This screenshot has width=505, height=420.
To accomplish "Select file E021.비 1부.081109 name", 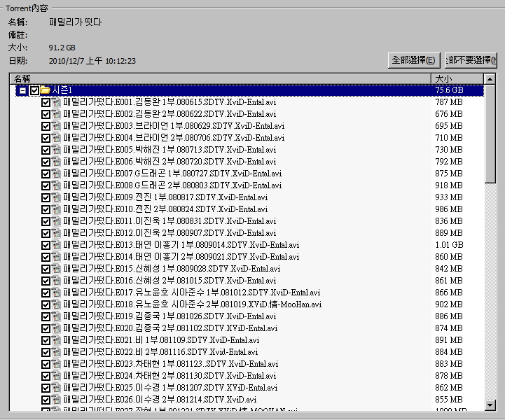I will (x=161, y=340).
